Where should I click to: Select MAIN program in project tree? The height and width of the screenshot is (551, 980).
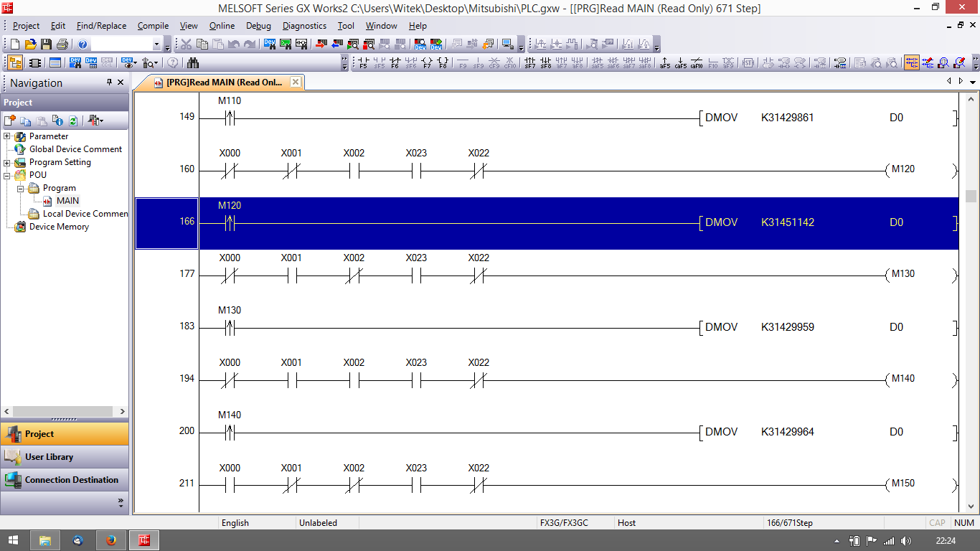(67, 201)
